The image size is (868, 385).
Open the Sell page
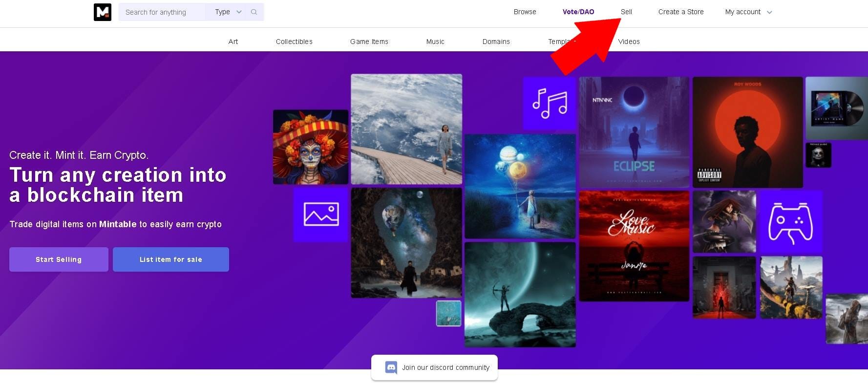click(x=626, y=12)
